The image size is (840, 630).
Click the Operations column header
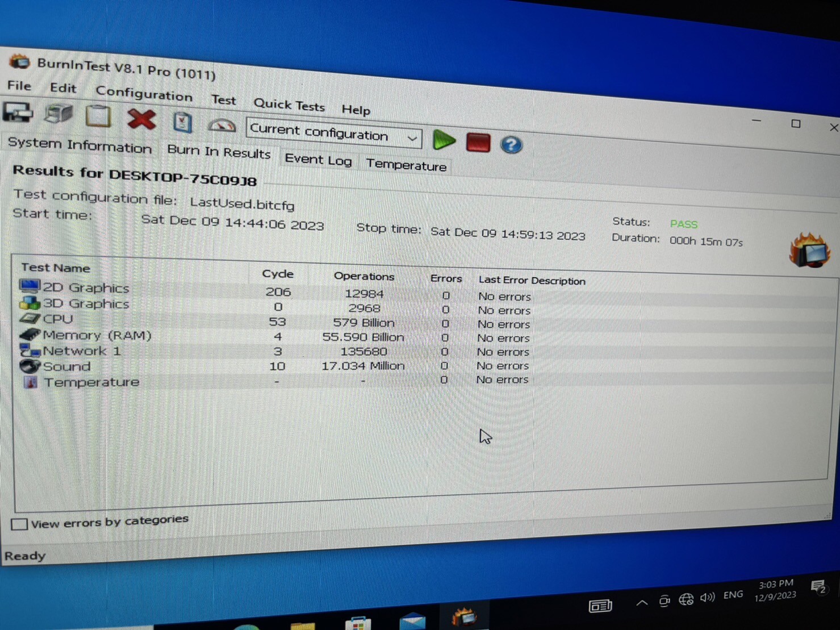(x=364, y=276)
